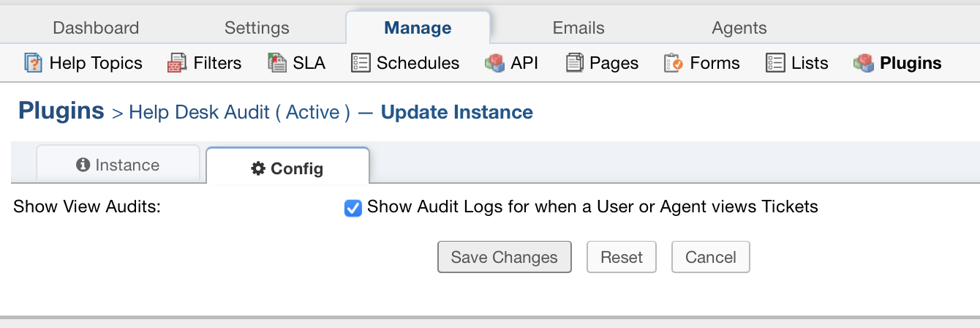This screenshot has height=328, width=980.
Task: Go to Pages via its icon
Action: pyautogui.click(x=576, y=63)
